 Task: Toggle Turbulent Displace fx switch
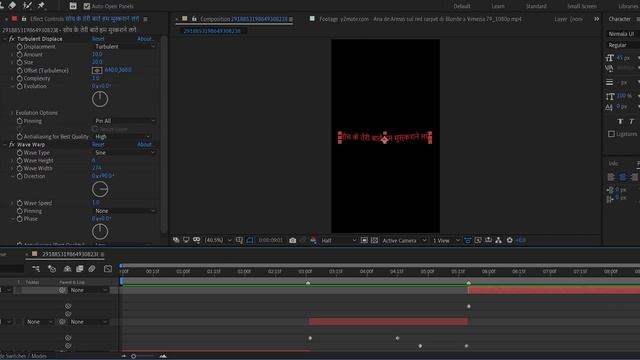[x=12, y=39]
